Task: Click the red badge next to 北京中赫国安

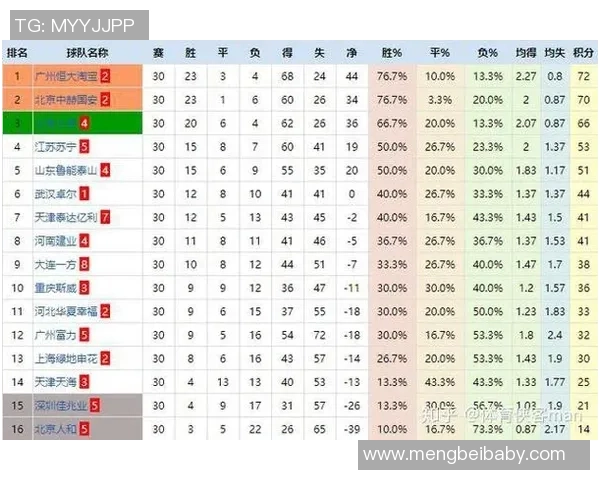Action: [105, 100]
